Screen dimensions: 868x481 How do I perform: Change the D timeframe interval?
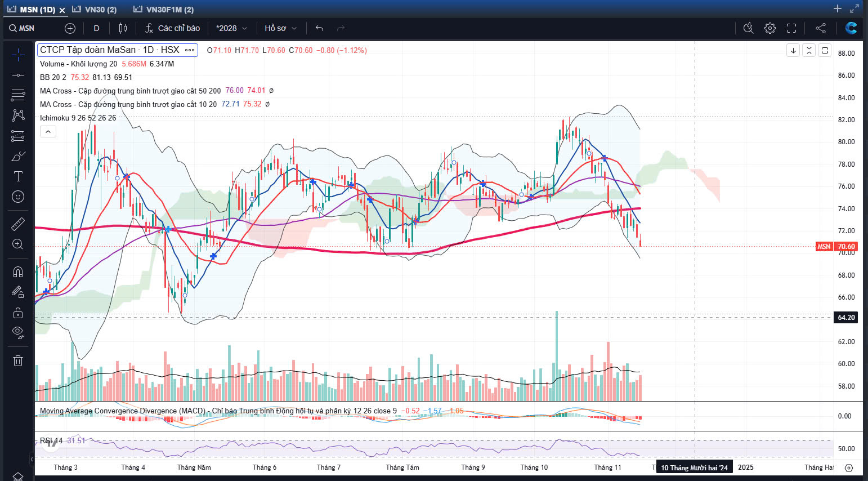[96, 28]
